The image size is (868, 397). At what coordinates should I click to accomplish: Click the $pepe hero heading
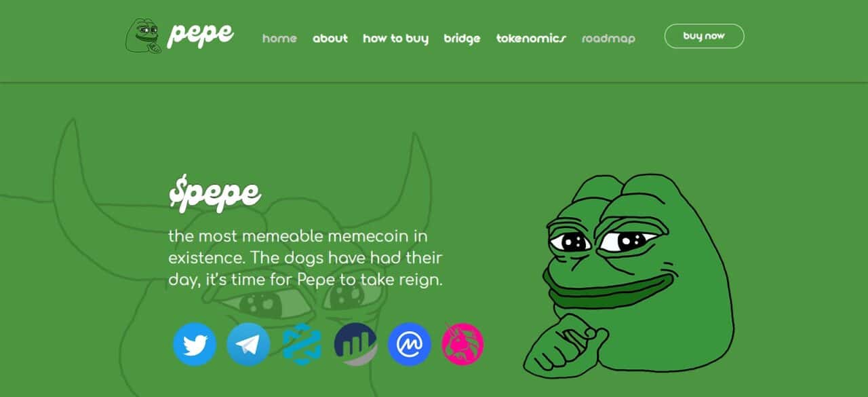coord(214,194)
